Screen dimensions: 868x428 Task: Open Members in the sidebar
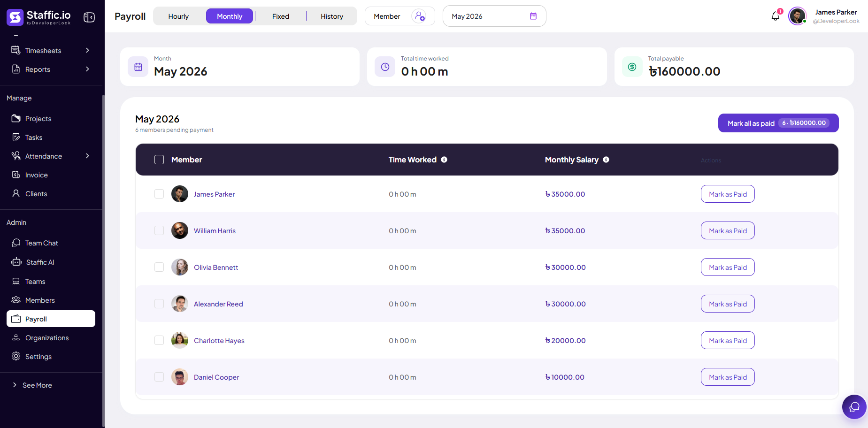[x=51, y=300]
